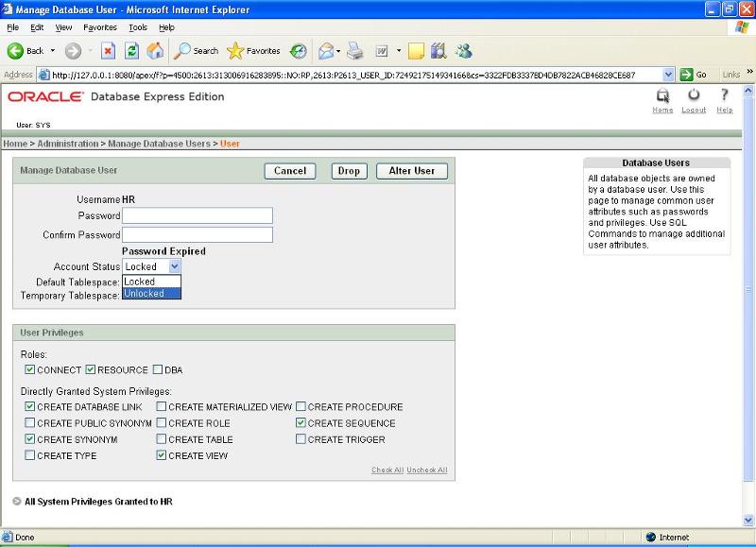Open the File menu
The image size is (756, 547).
pyautogui.click(x=13, y=27)
